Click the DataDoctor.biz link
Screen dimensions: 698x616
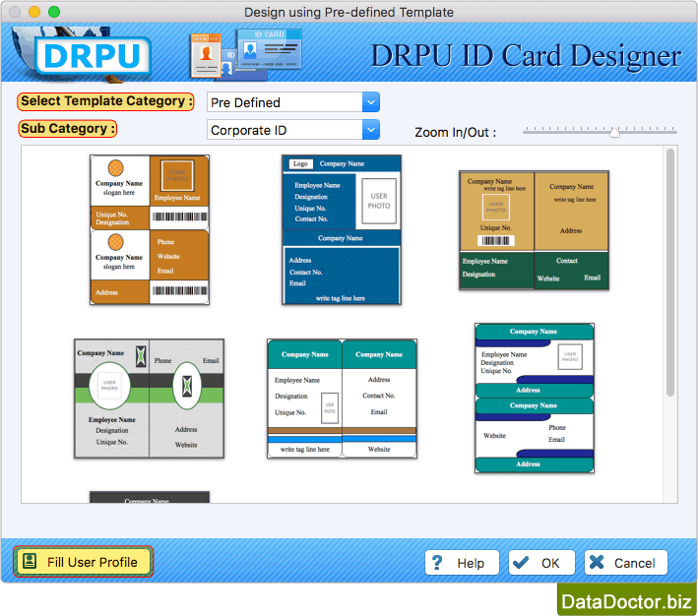[627, 601]
